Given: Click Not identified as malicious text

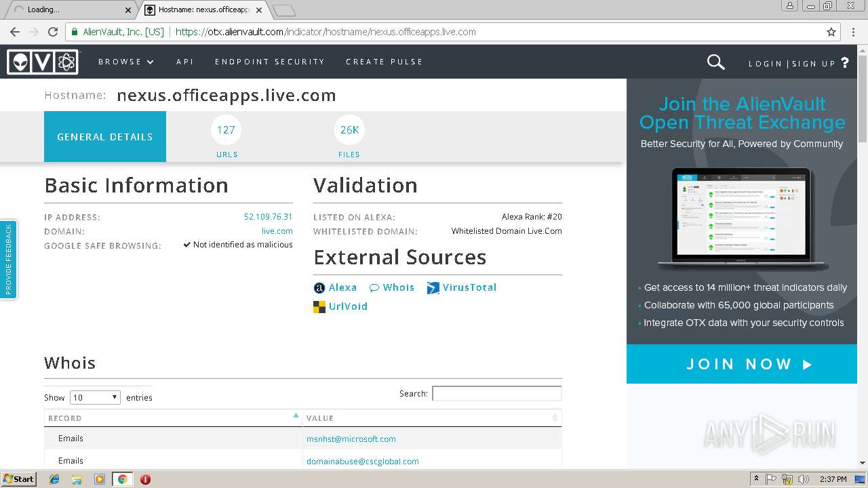Looking at the screenshot, I should point(243,245).
